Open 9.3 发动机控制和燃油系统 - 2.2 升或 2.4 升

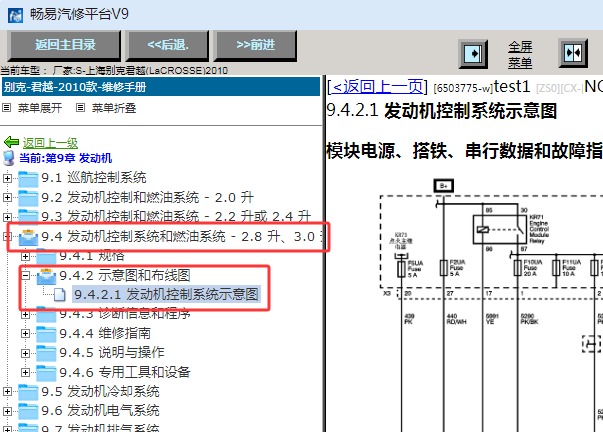176,217
